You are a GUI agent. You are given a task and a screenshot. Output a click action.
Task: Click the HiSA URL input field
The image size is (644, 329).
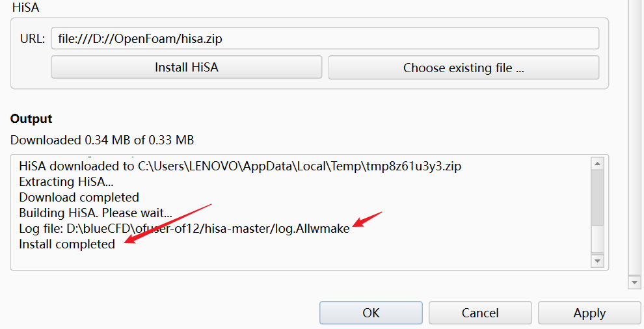[325, 38]
